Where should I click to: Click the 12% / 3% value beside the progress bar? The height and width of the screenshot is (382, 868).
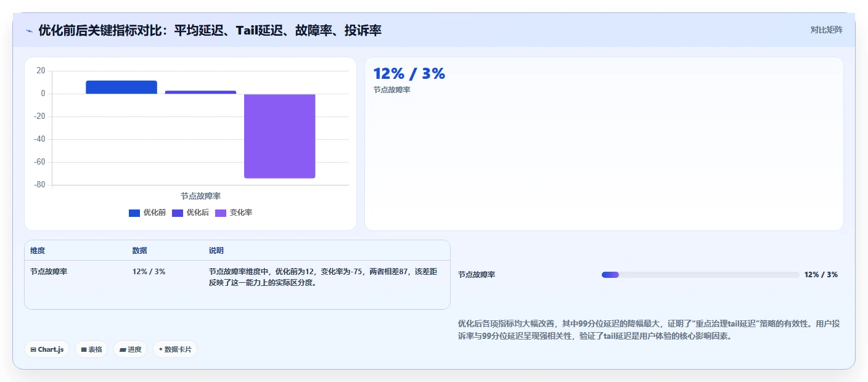tap(821, 275)
